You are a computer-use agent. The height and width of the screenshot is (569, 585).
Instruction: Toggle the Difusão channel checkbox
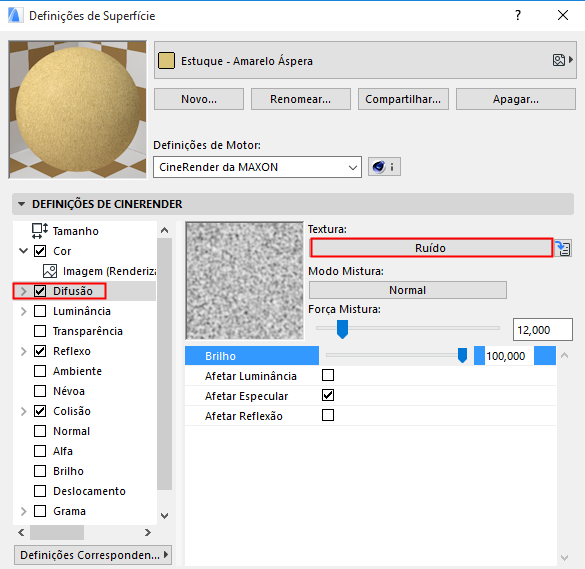pyautogui.click(x=40, y=291)
